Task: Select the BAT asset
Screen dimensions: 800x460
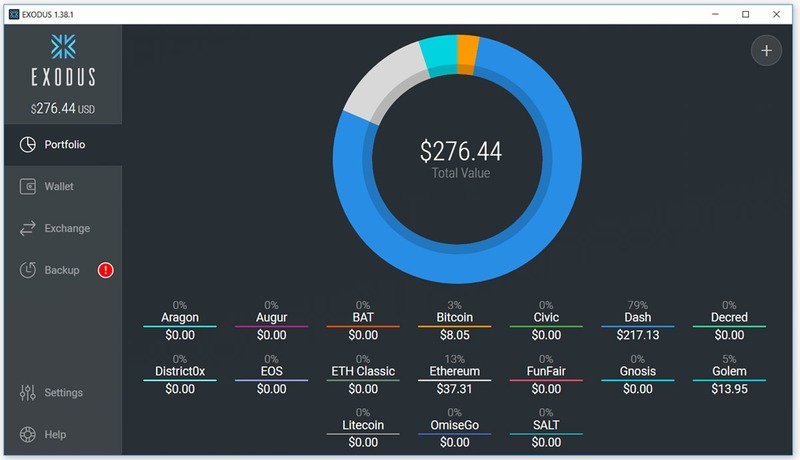Action: click(363, 321)
